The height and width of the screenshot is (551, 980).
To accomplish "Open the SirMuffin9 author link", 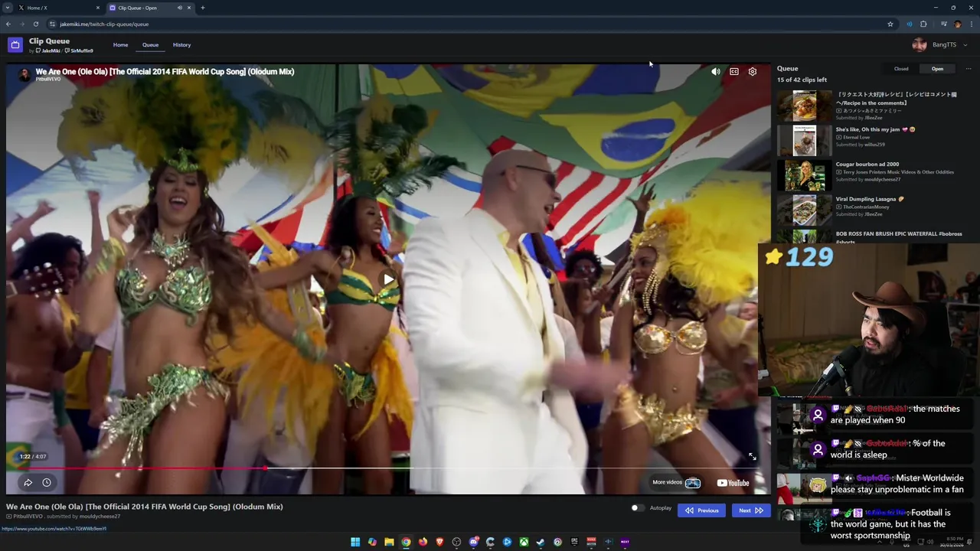I will 79,51.
